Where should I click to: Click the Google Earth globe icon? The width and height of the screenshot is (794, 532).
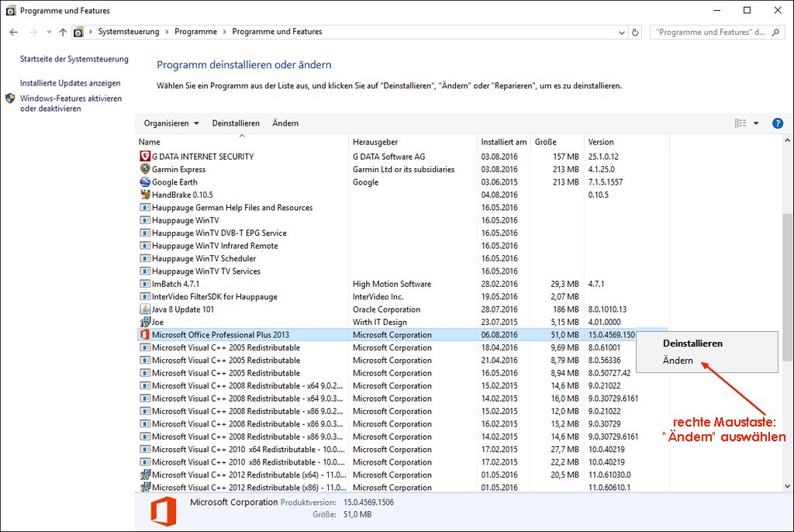click(x=145, y=181)
